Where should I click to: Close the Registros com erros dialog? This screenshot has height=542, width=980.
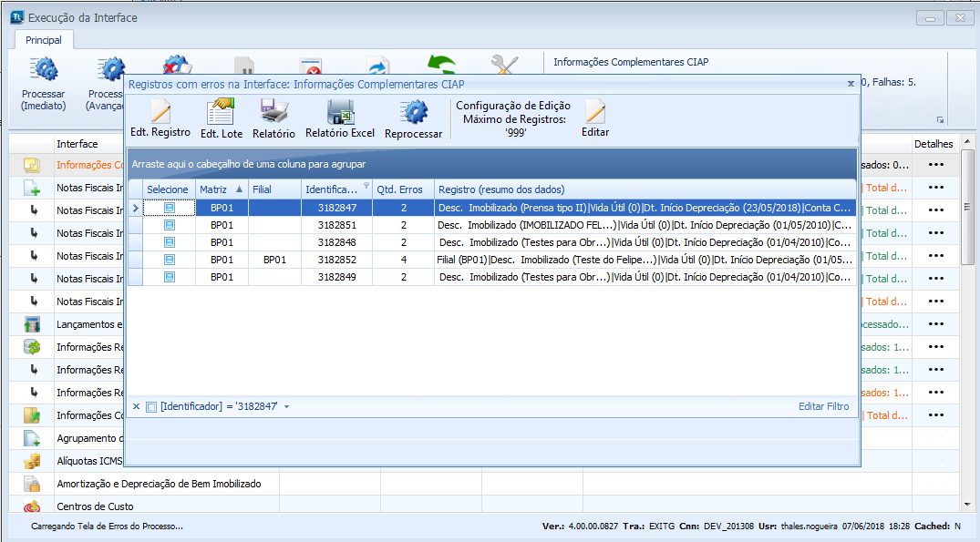[x=851, y=83]
